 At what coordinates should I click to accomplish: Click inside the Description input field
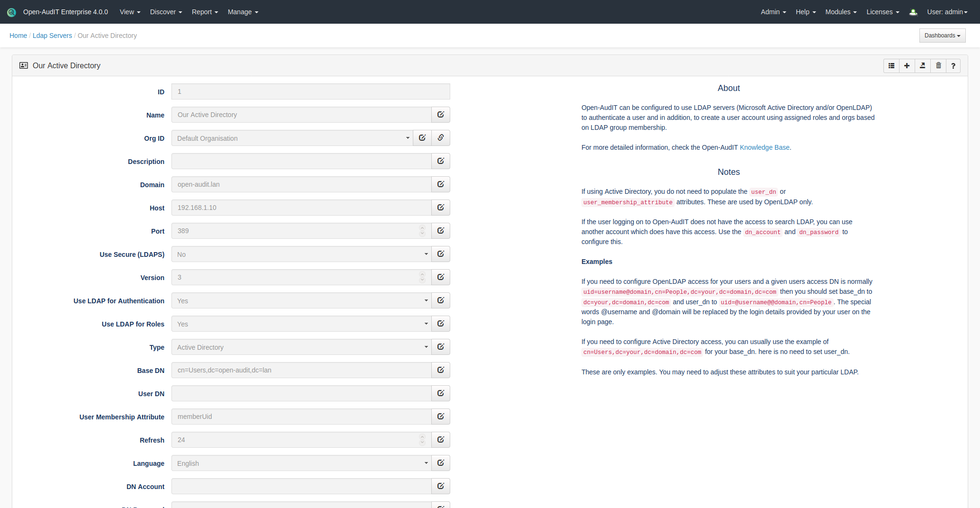(x=301, y=161)
